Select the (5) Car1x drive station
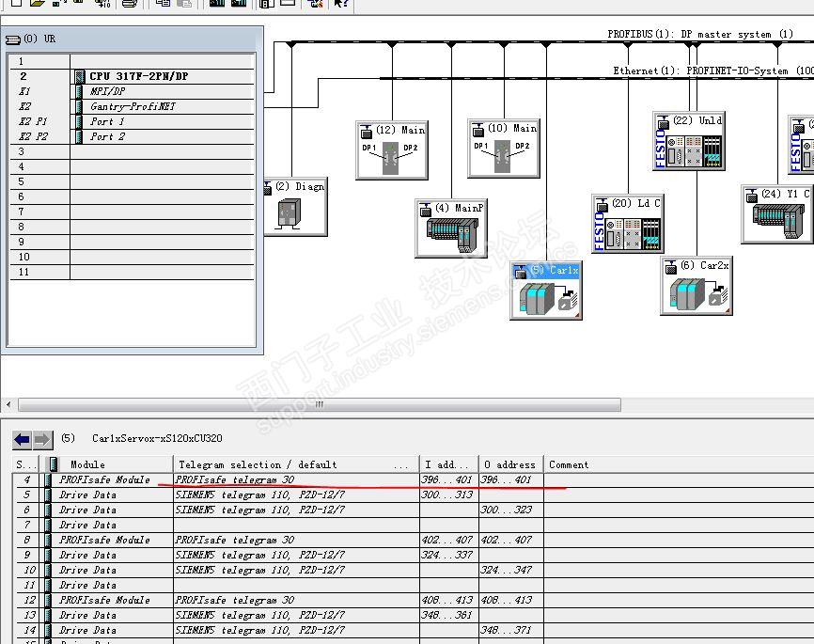 click(x=546, y=291)
